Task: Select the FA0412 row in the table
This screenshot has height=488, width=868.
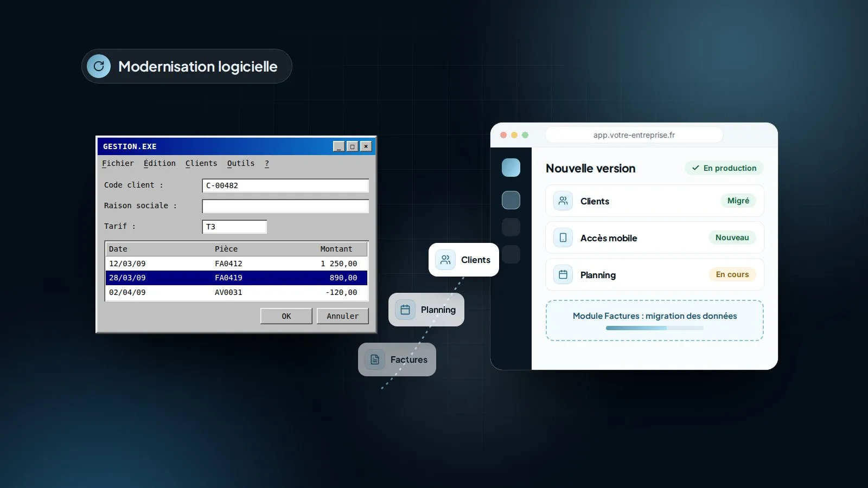Action: (x=237, y=264)
